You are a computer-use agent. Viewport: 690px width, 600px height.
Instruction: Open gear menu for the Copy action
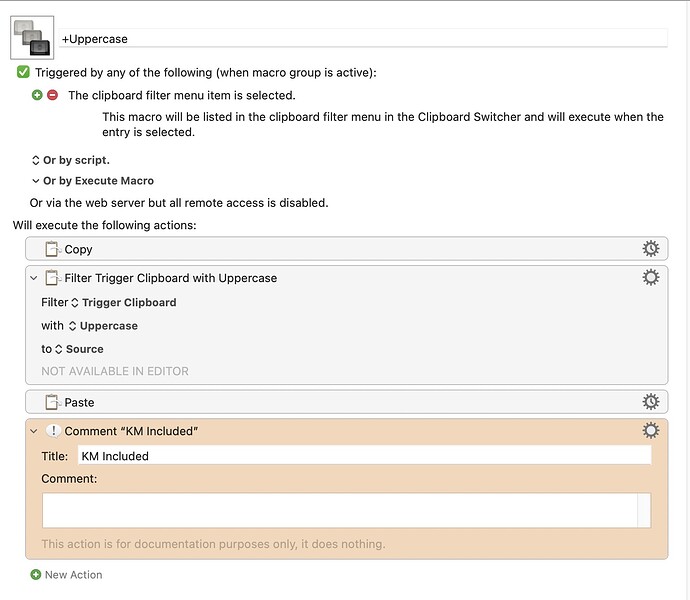point(650,249)
